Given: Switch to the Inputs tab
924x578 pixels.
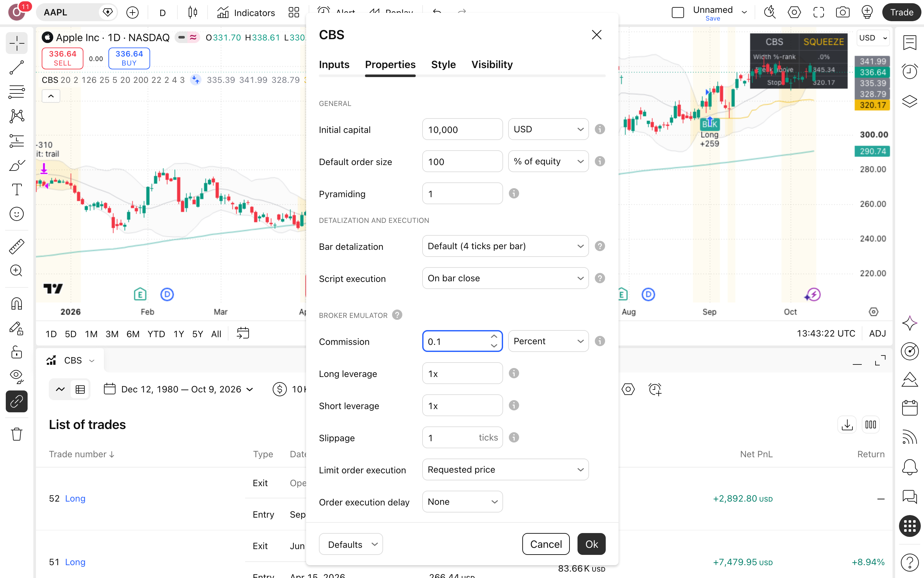Looking at the screenshot, I should (x=334, y=65).
